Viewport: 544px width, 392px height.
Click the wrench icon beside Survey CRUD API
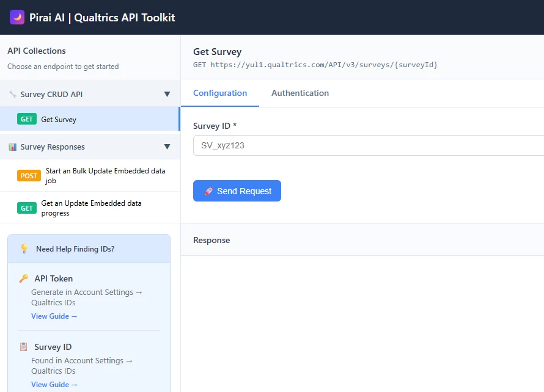point(12,94)
